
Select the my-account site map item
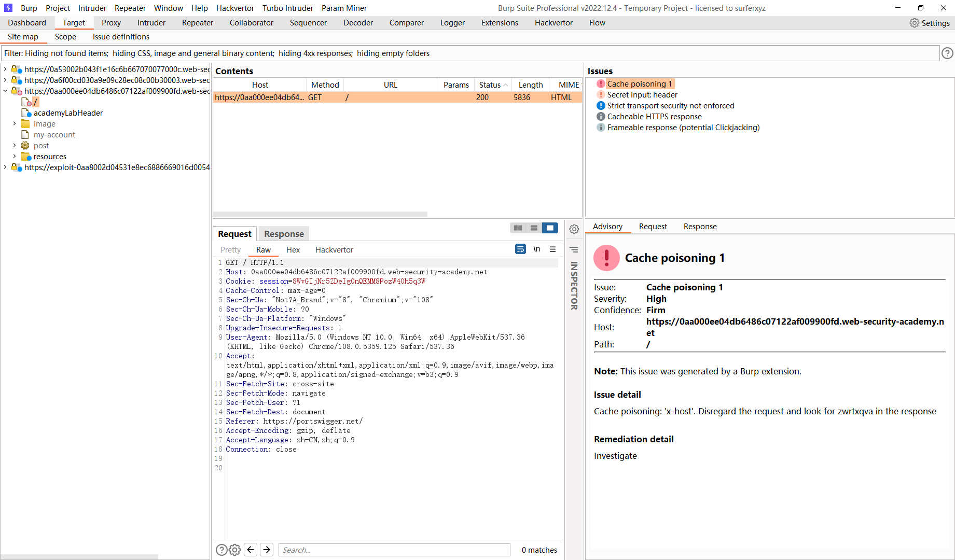point(54,134)
